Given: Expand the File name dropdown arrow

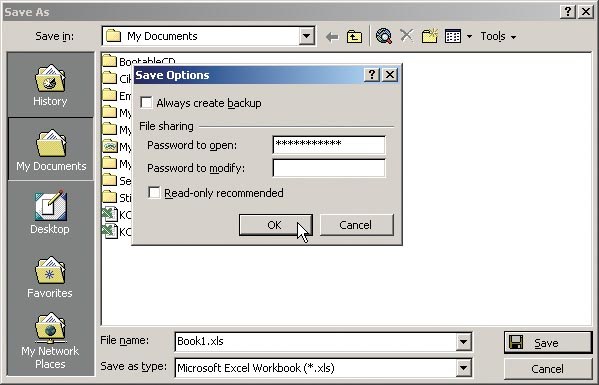Looking at the screenshot, I should click(463, 341).
